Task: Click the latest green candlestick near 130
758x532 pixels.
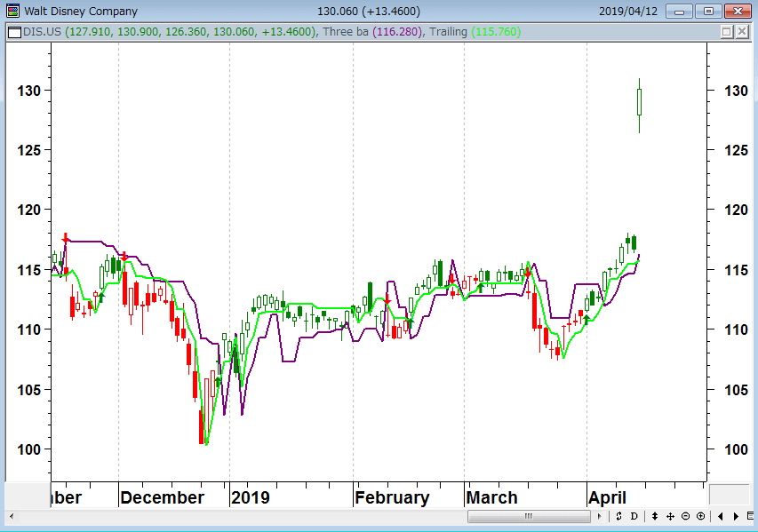Action: click(639, 102)
